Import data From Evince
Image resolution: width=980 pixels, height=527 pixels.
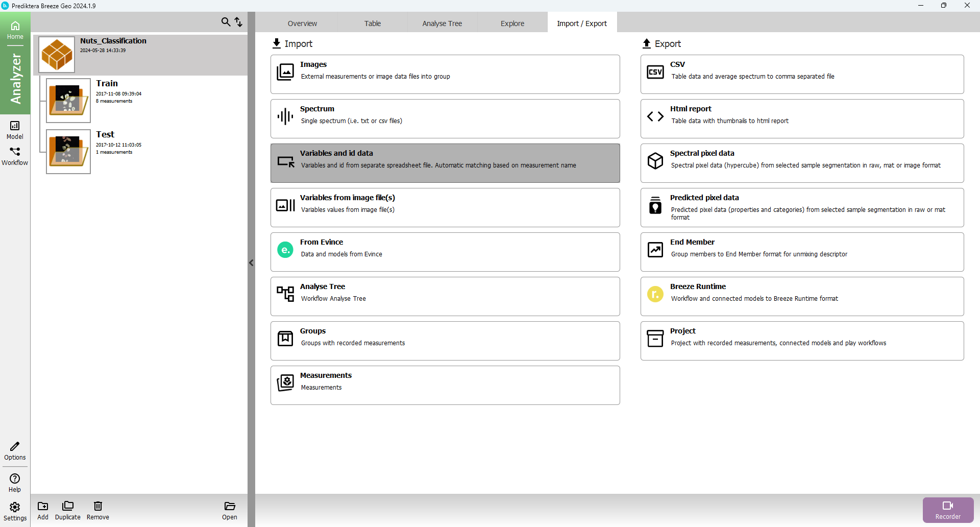pos(445,252)
